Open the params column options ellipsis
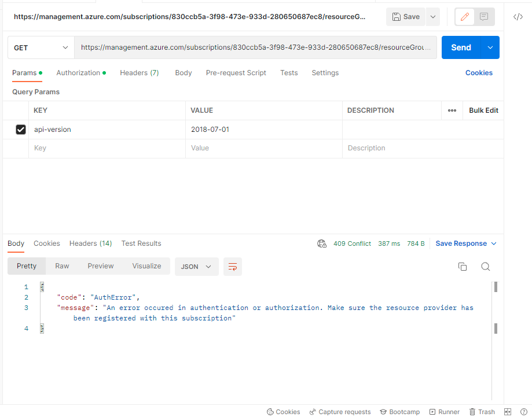This screenshot has height=417, width=532. 452,110
